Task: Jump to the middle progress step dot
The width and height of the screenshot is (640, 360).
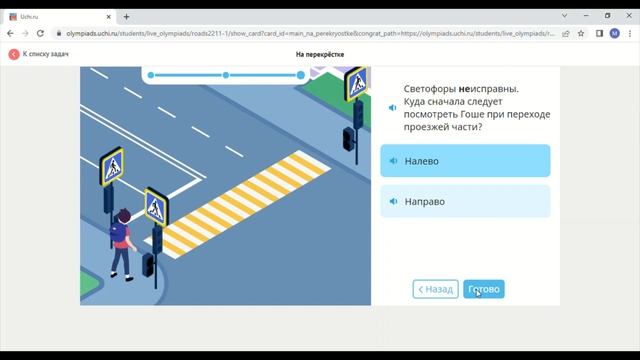Action: (226, 75)
